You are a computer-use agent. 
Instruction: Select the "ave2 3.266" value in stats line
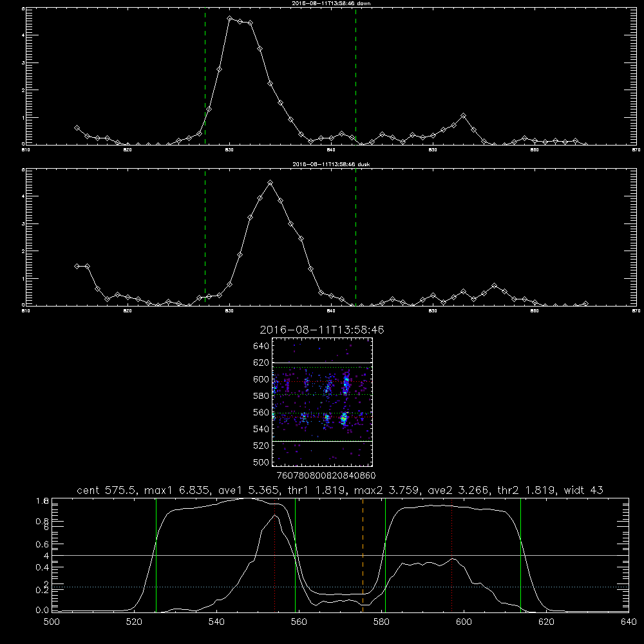[x=459, y=490]
